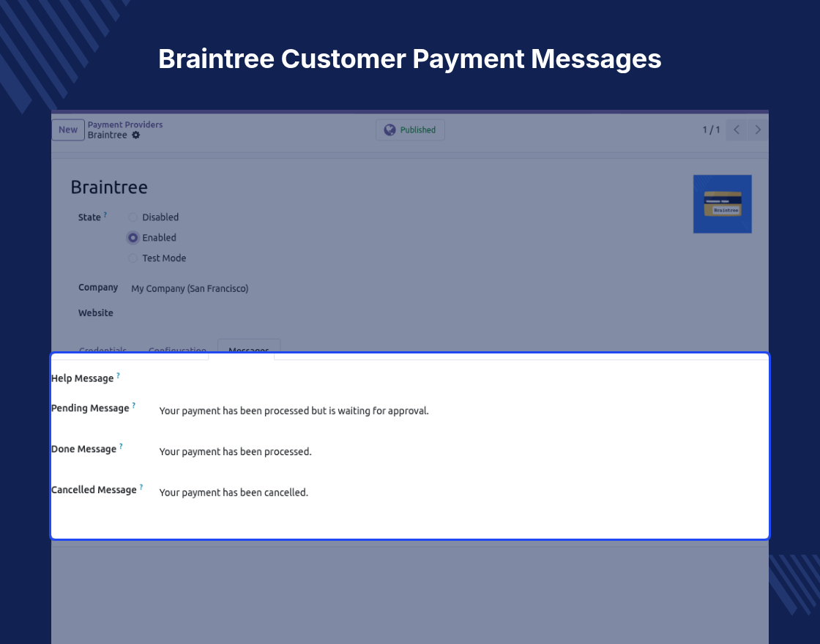Image resolution: width=820 pixels, height=644 pixels.
Task: Click the empty Help Message input area
Action: coord(461,380)
